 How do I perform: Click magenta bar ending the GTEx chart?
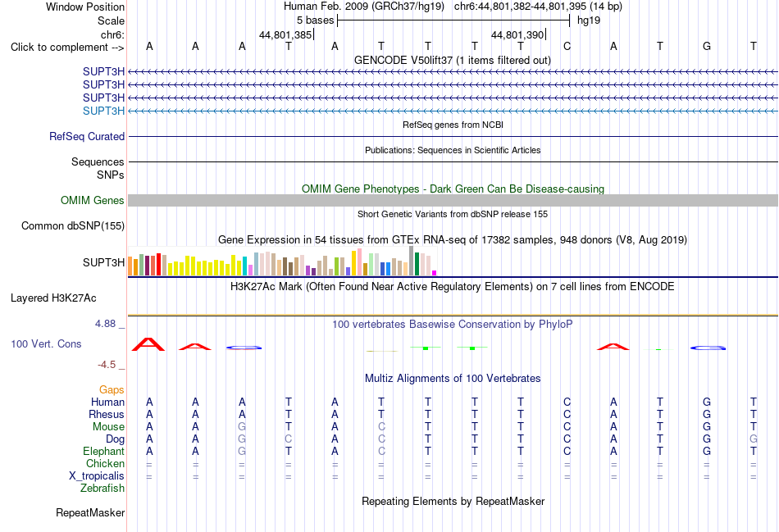(x=435, y=273)
